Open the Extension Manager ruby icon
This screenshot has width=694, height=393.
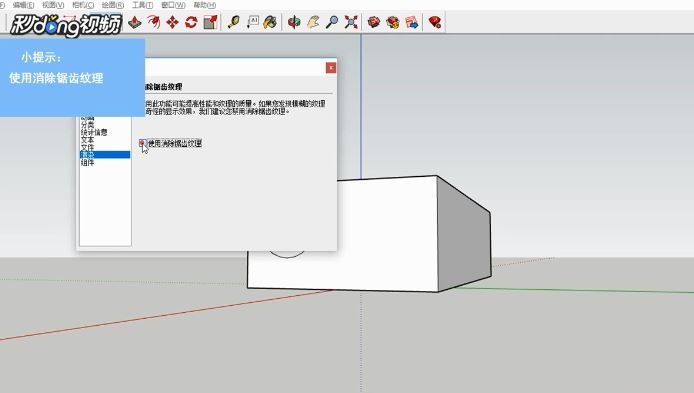[x=435, y=22]
